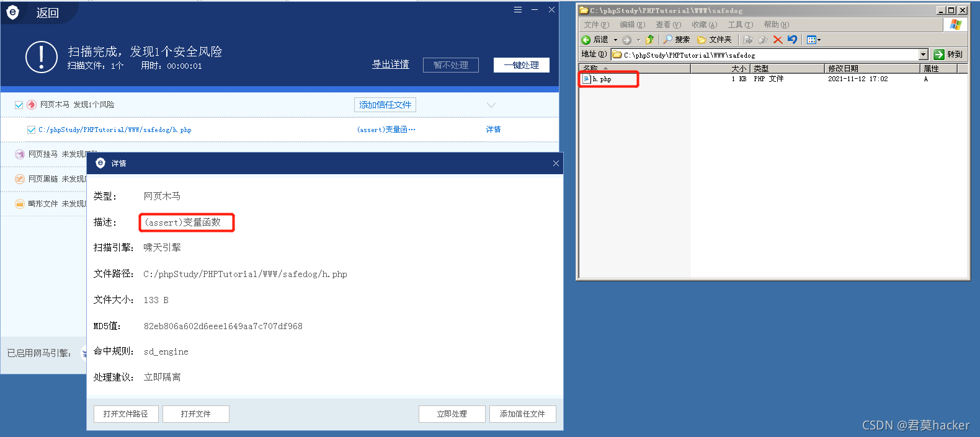980x437 pixels.
Task: Click the Copy To toolbar icon
Action: click(x=763, y=40)
